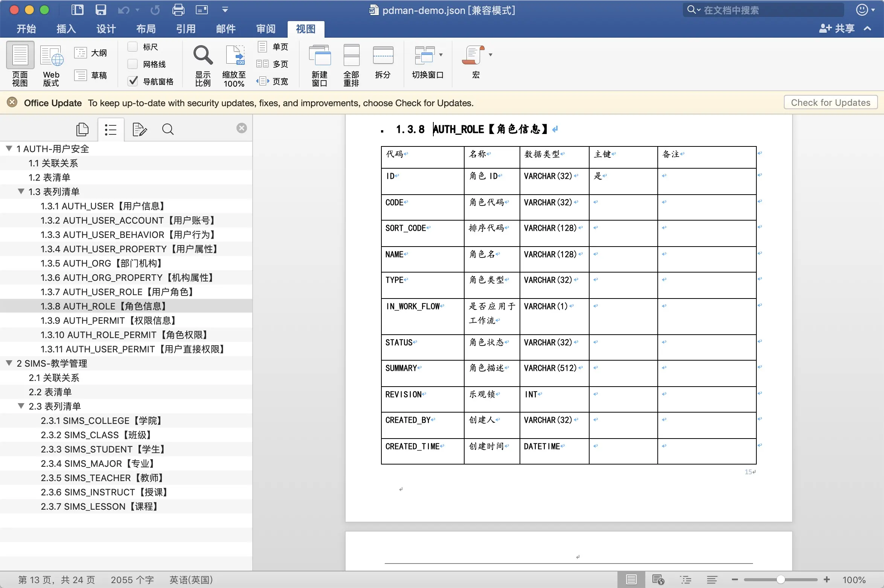
Task: Select the Page View (页面视图) button
Action: [20, 64]
